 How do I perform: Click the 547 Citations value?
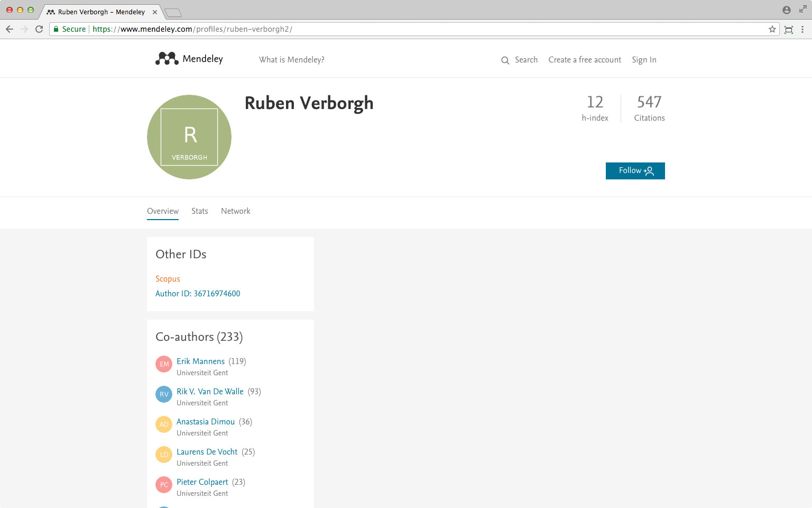click(x=649, y=102)
